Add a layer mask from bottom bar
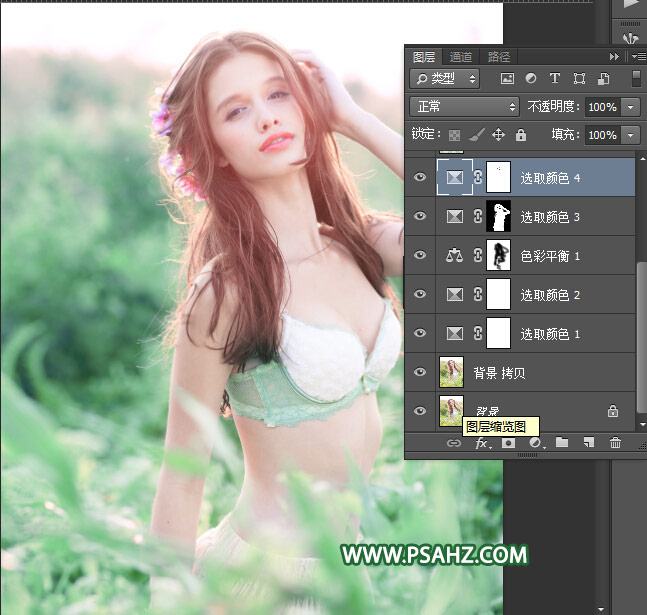The width and height of the screenshot is (647, 615). tap(509, 442)
